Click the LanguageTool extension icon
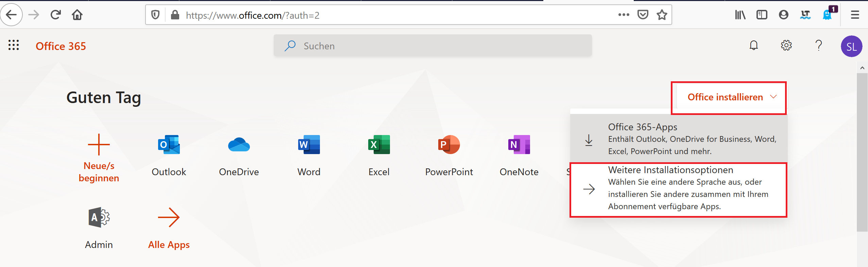This screenshot has height=267, width=868. pos(805,15)
